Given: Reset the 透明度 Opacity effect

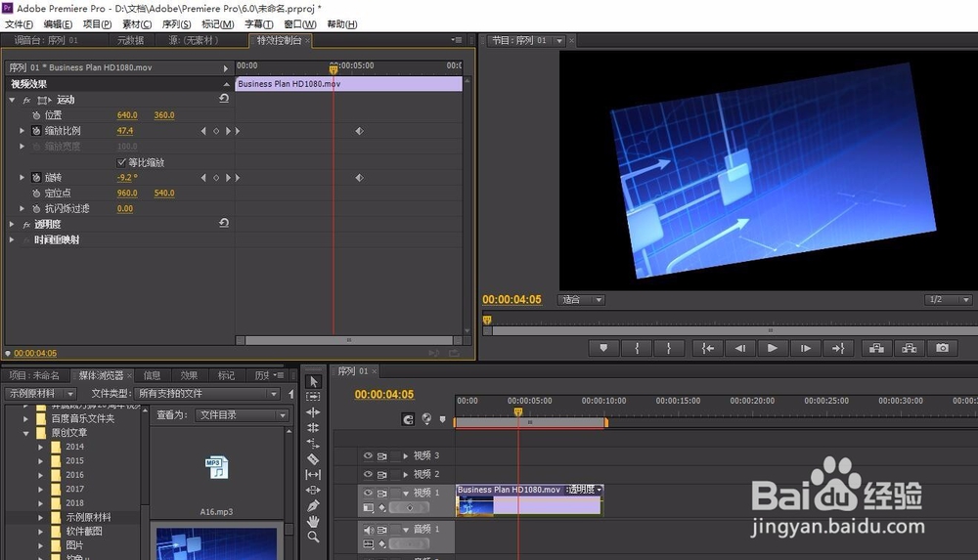Looking at the screenshot, I should point(224,223).
